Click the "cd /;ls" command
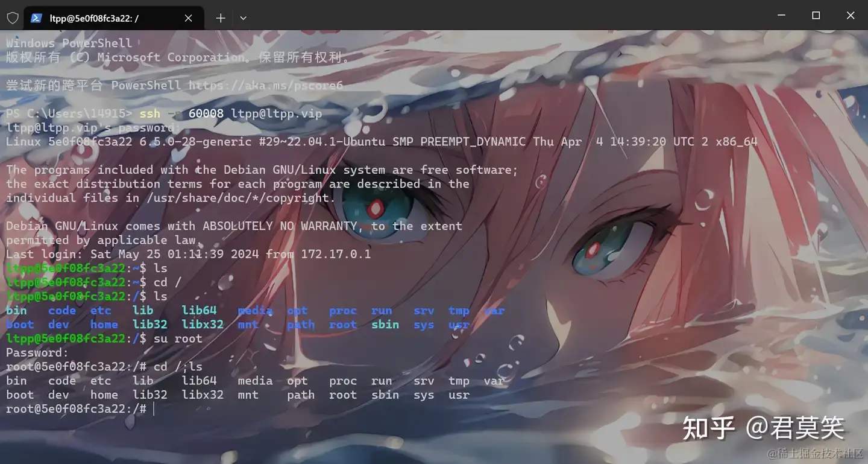The image size is (868, 464). [178, 366]
